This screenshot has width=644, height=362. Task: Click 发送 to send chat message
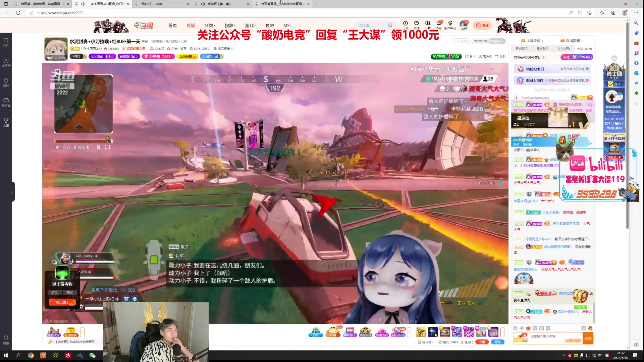click(588, 338)
